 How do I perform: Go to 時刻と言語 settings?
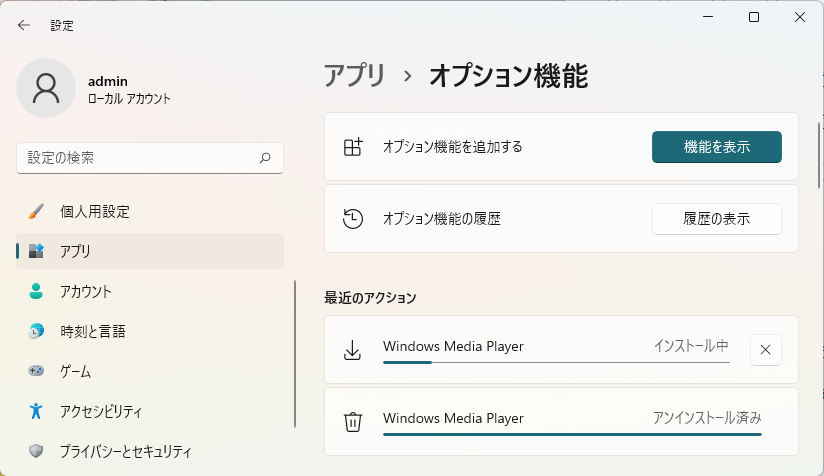[x=150, y=331]
